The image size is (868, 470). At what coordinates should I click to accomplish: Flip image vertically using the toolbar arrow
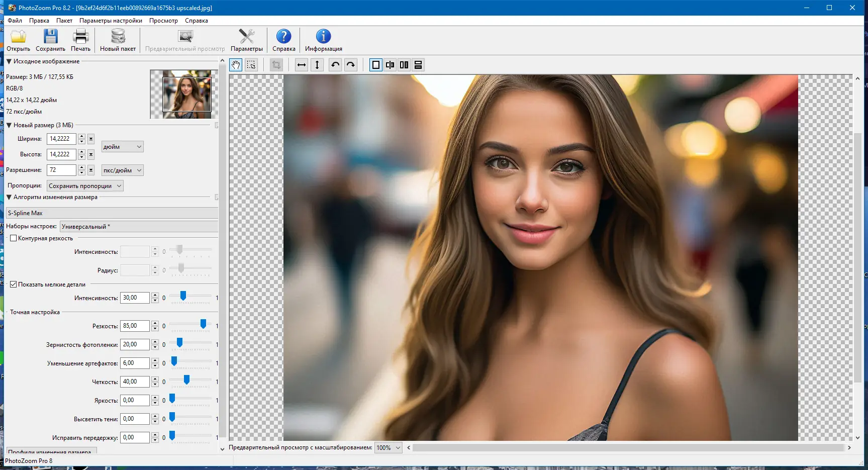click(317, 65)
